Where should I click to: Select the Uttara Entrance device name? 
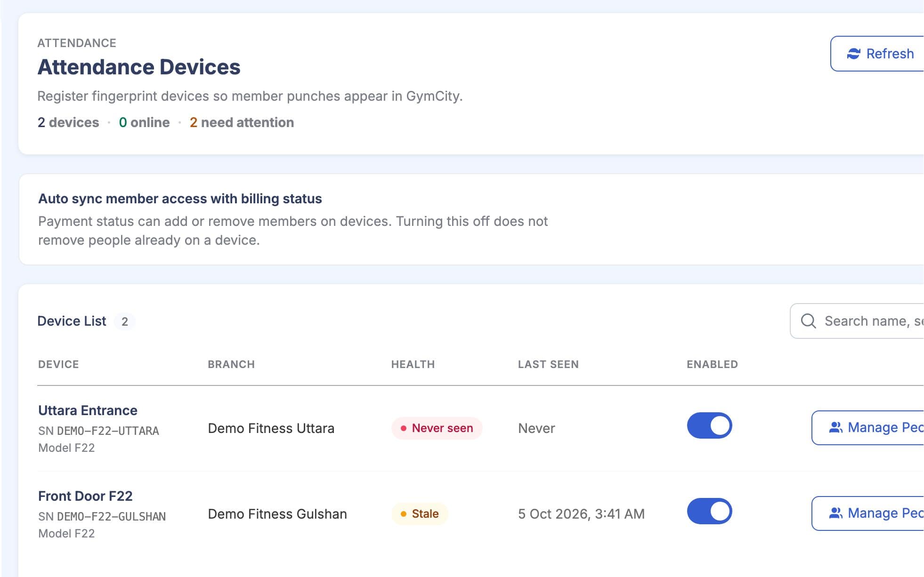tap(88, 410)
